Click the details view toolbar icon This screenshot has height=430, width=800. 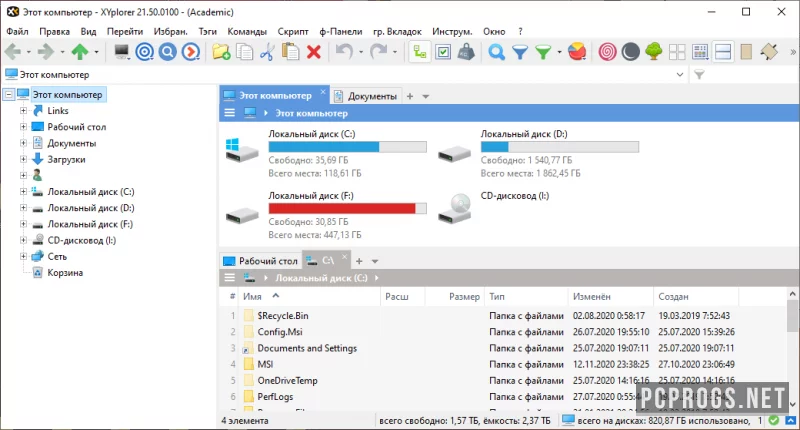tap(700, 52)
